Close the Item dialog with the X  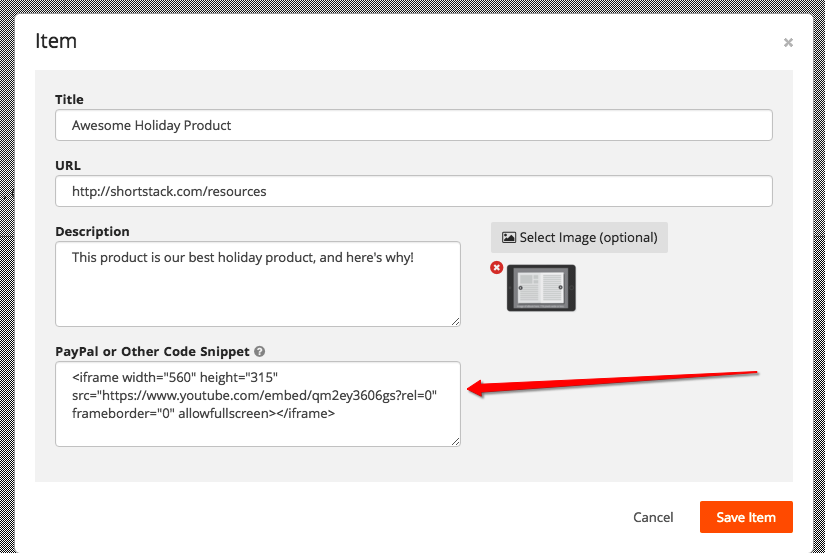click(788, 43)
